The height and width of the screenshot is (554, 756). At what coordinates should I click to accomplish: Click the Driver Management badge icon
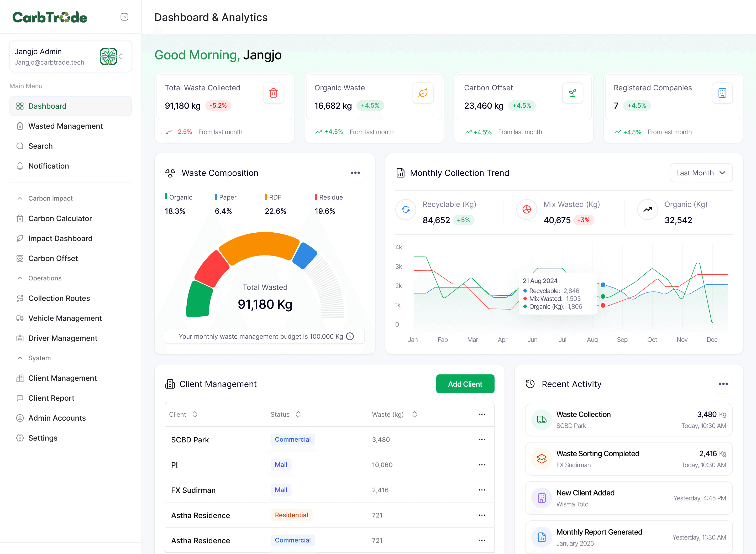pyautogui.click(x=20, y=338)
